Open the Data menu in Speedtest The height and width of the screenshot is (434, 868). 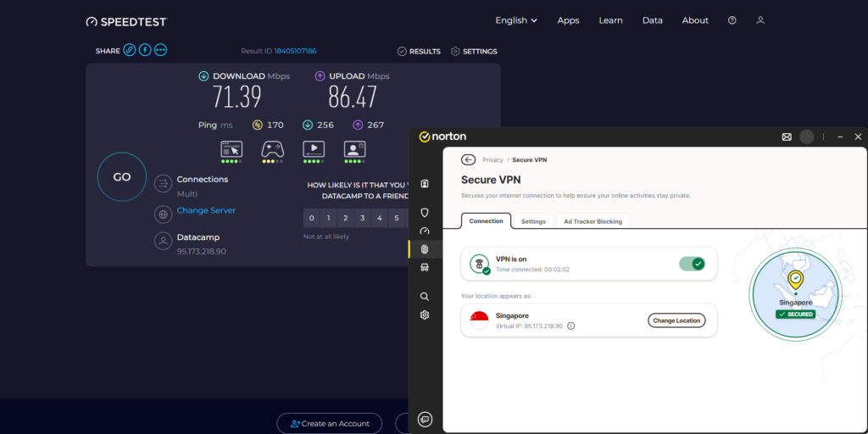click(x=652, y=20)
